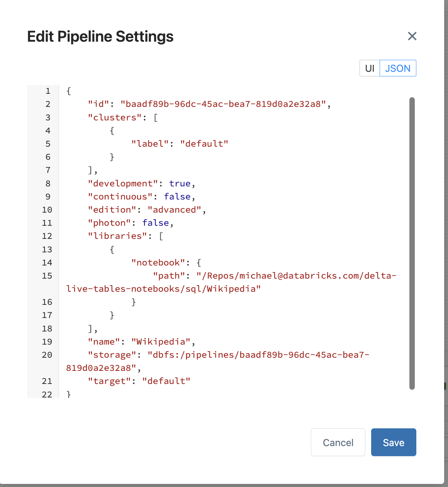Click the Cancel button

click(338, 442)
